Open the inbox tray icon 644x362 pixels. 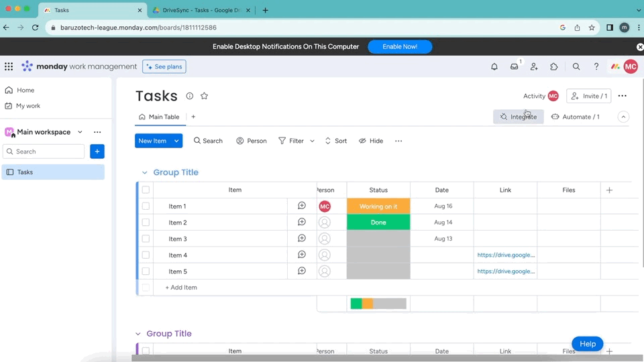click(515, 66)
